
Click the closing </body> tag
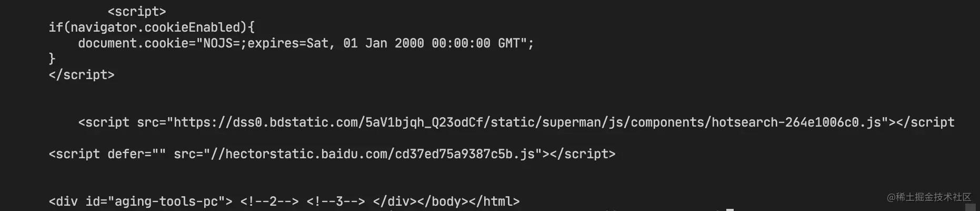(x=435, y=202)
